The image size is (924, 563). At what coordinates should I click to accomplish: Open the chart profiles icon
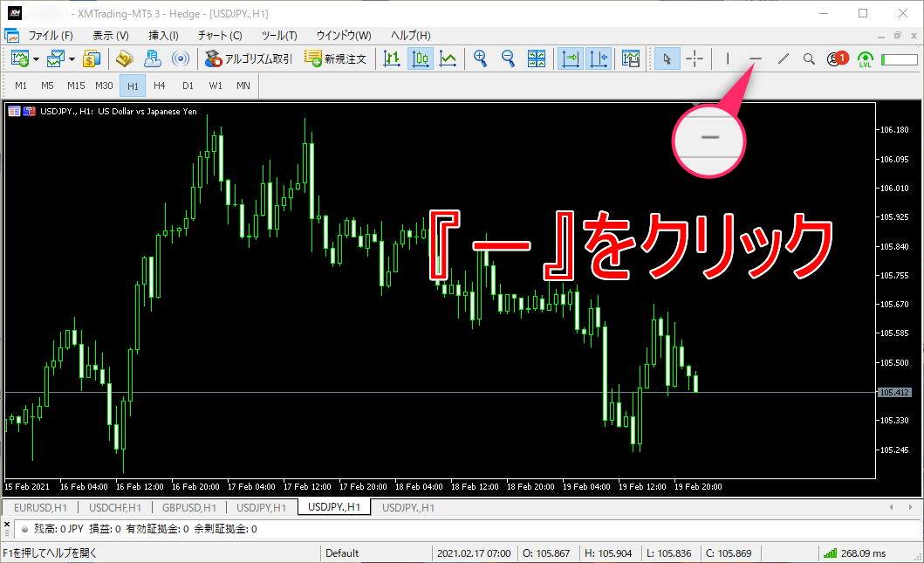pos(56,59)
